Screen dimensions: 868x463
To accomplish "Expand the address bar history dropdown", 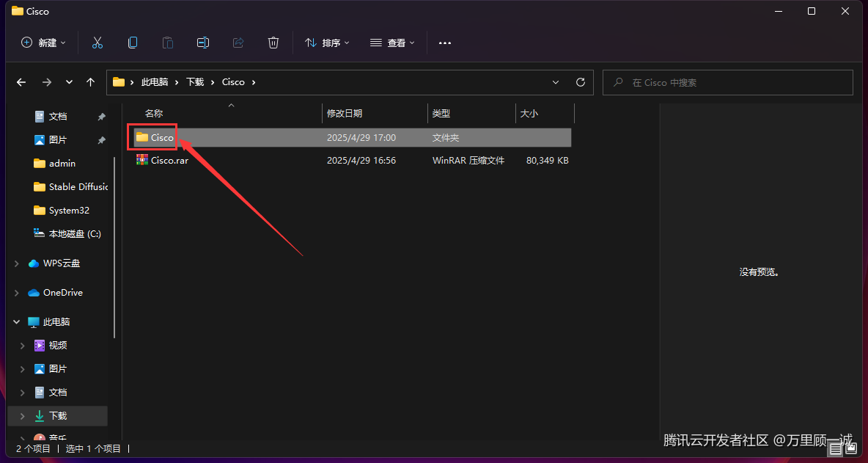I will click(556, 82).
